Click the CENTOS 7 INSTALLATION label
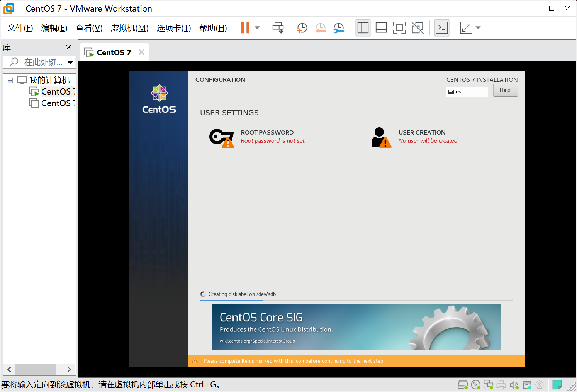 (482, 80)
